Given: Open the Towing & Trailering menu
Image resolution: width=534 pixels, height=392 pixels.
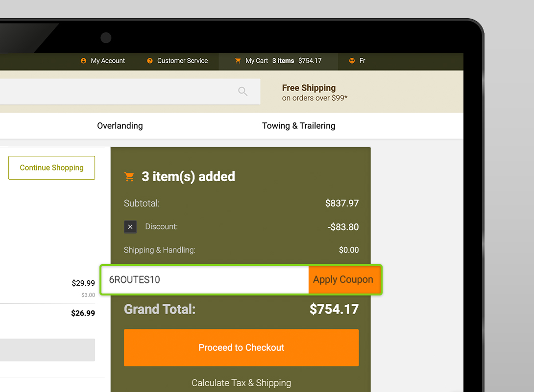Looking at the screenshot, I should click(x=298, y=126).
